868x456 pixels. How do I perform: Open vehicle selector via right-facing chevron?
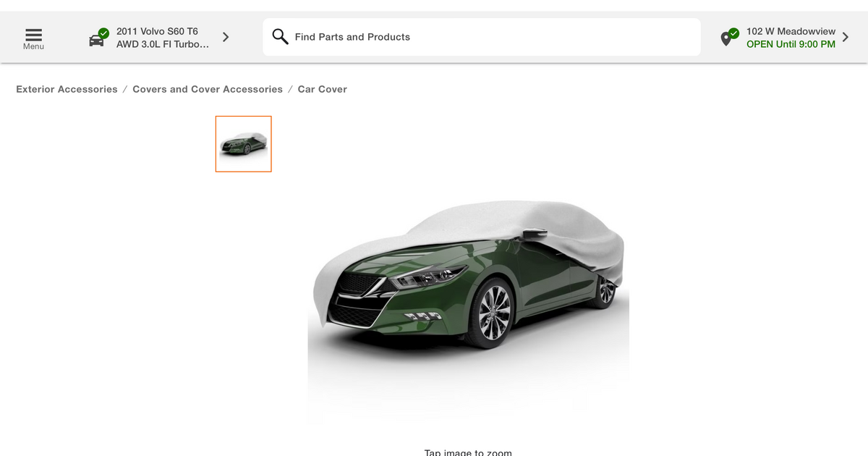(225, 36)
